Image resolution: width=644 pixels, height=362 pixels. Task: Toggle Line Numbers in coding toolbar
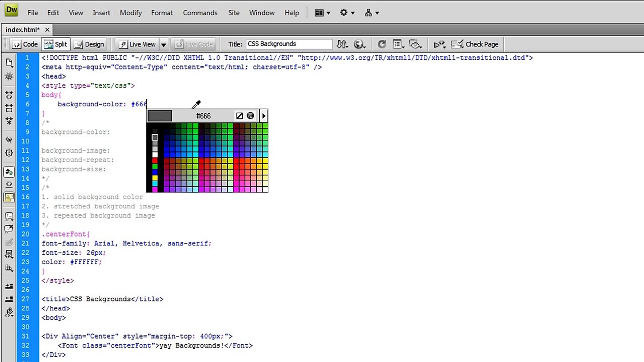tap(9, 172)
